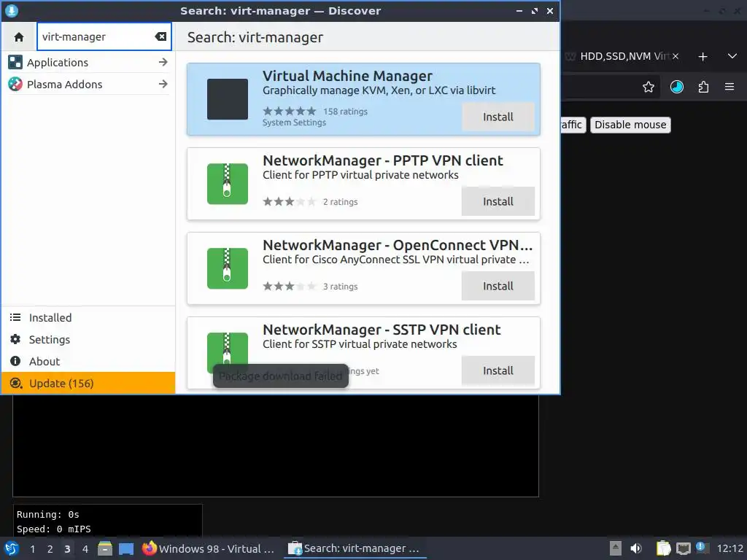Switch to virtual desktop 3

point(67,549)
